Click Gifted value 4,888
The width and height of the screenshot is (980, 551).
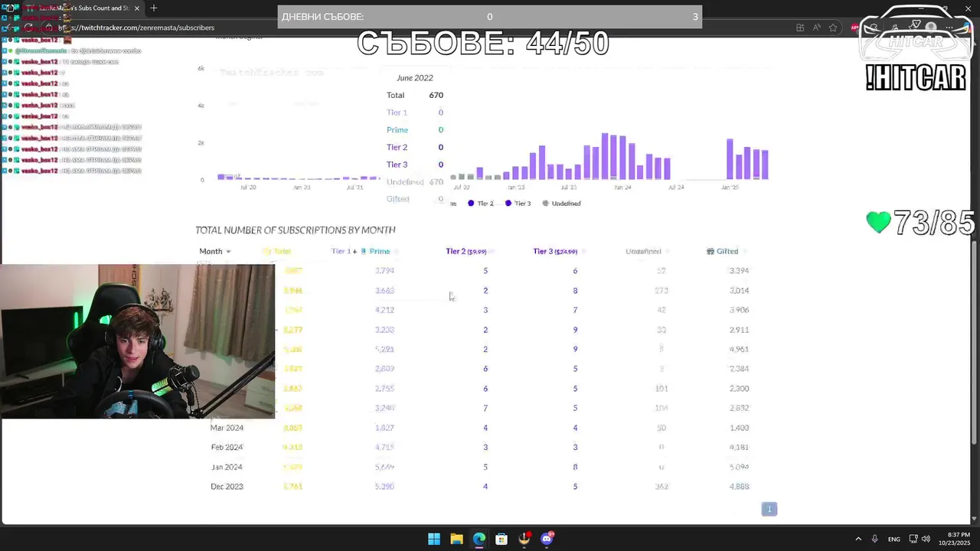pyautogui.click(x=739, y=487)
